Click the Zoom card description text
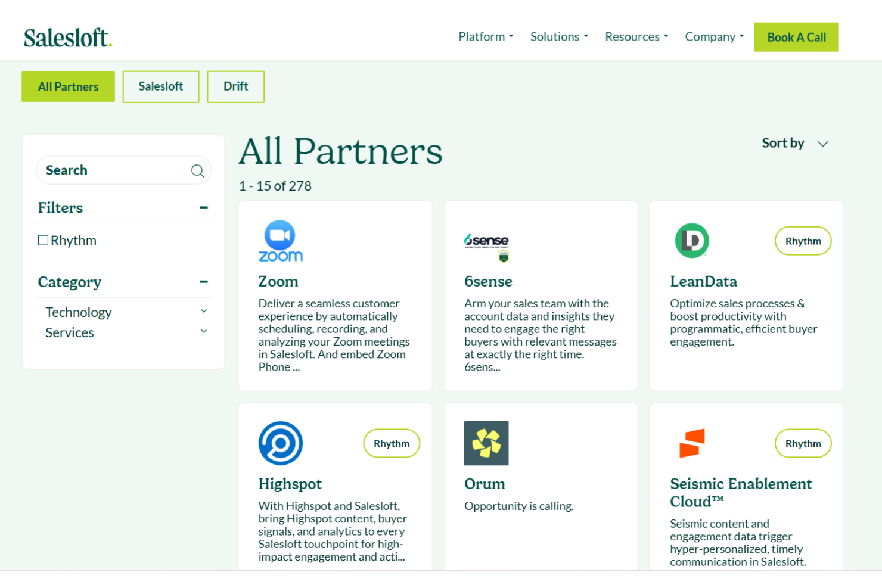Image resolution: width=882 pixels, height=588 pixels. tap(334, 335)
